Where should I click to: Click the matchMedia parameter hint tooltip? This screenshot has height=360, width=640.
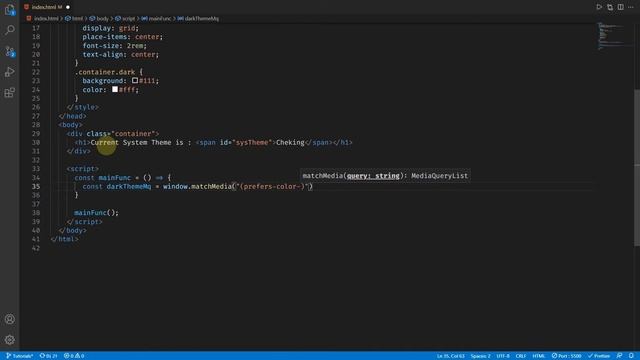pos(385,176)
